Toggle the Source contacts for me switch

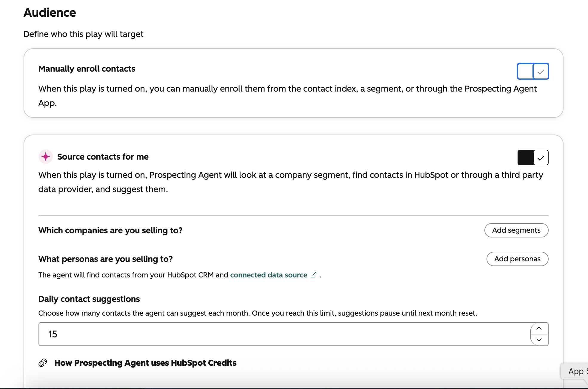[x=533, y=158]
